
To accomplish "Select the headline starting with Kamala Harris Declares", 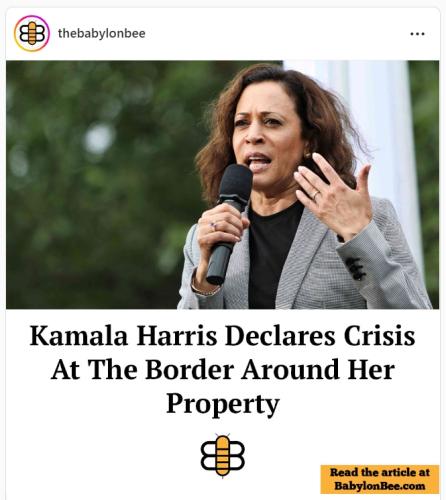I will (x=223, y=370).
